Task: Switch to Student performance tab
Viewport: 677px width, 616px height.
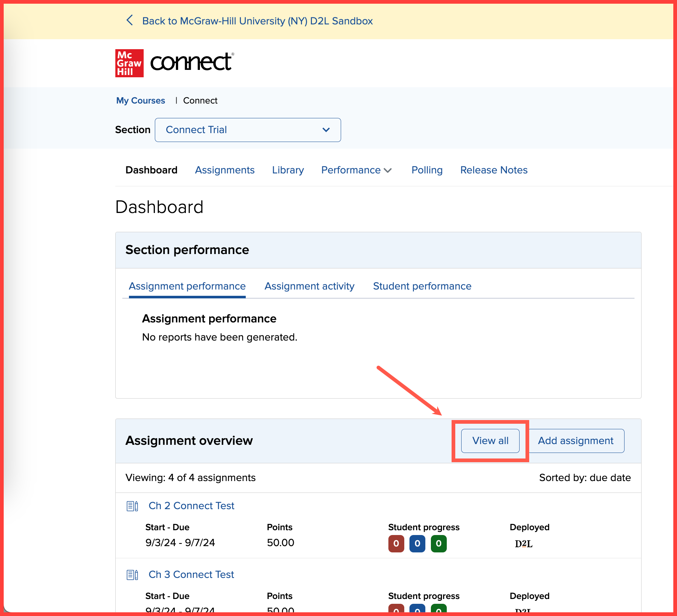Action: tap(422, 286)
